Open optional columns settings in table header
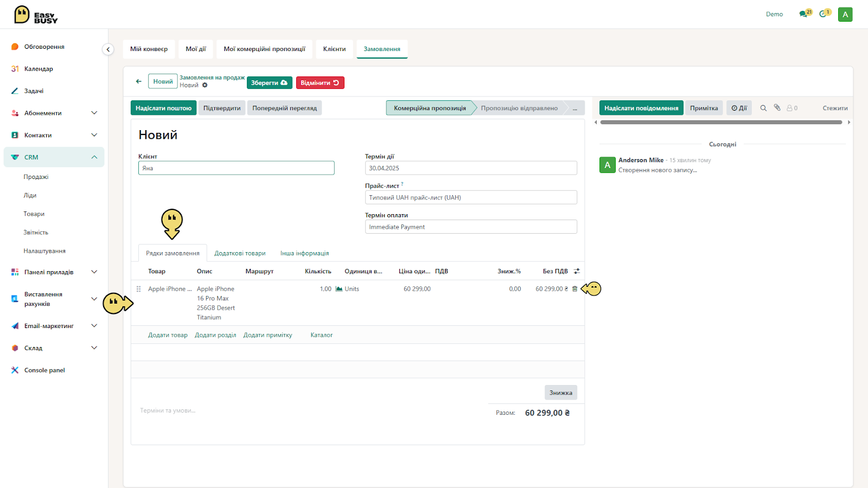The width and height of the screenshot is (868, 488). point(577,271)
